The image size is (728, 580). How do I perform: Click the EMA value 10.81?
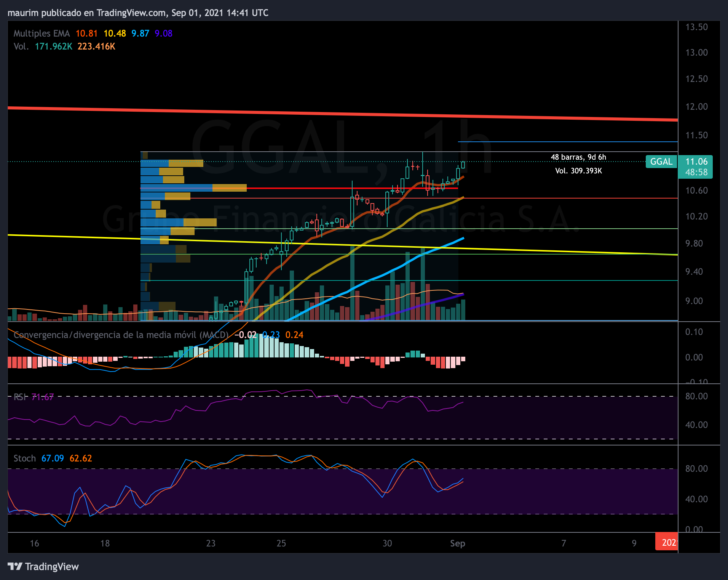(x=86, y=34)
